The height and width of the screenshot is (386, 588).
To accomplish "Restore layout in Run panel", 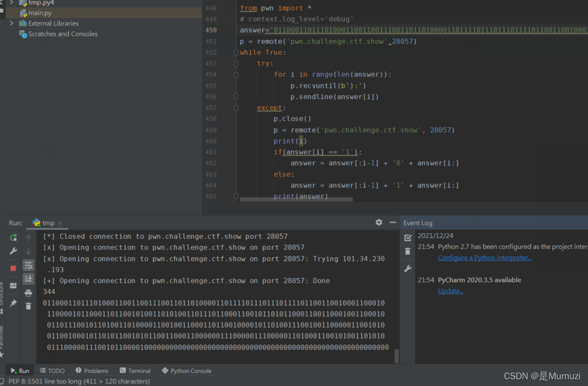I will [x=13, y=286].
